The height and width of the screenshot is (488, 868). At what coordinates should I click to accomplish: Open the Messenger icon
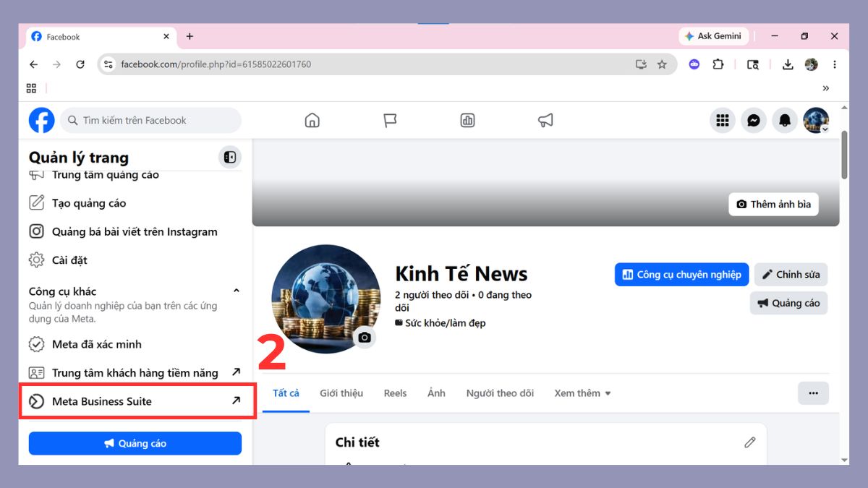[754, 121]
